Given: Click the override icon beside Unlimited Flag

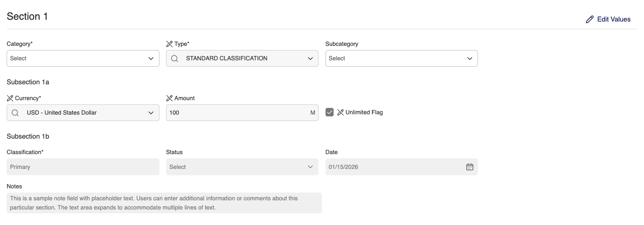Looking at the screenshot, I should coord(340,112).
